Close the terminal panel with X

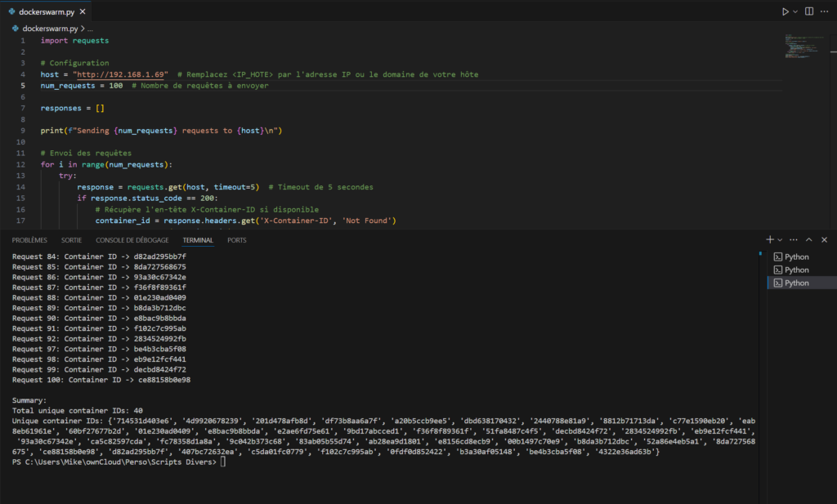pos(824,239)
